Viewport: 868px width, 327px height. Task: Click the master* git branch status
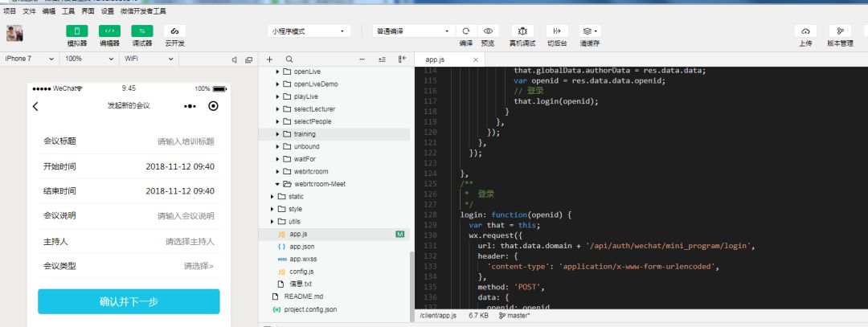coord(514,316)
